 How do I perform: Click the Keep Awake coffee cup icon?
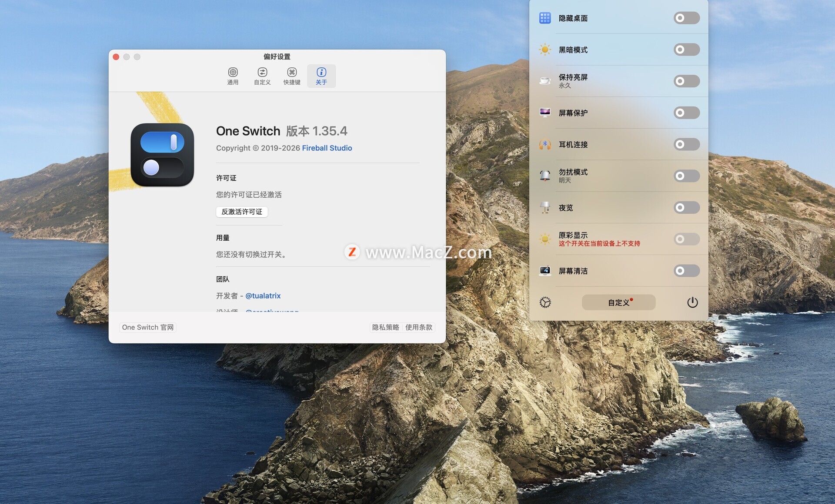(x=545, y=81)
